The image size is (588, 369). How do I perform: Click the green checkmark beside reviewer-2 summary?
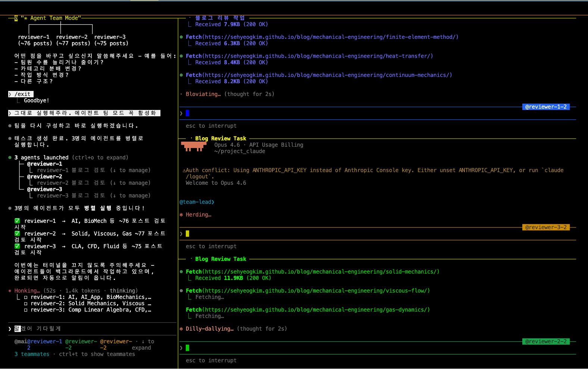[x=17, y=234]
